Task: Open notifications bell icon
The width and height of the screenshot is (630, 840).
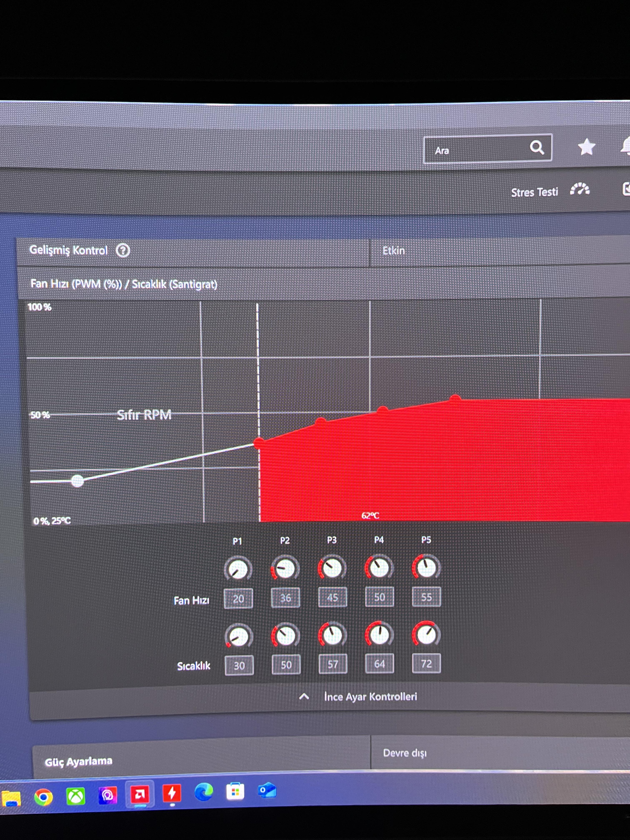Action: (x=625, y=146)
